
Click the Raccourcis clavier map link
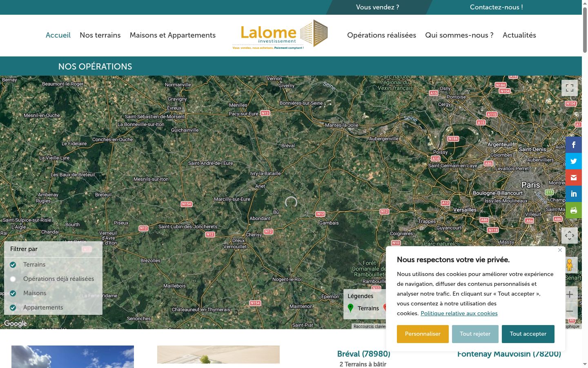click(x=370, y=326)
